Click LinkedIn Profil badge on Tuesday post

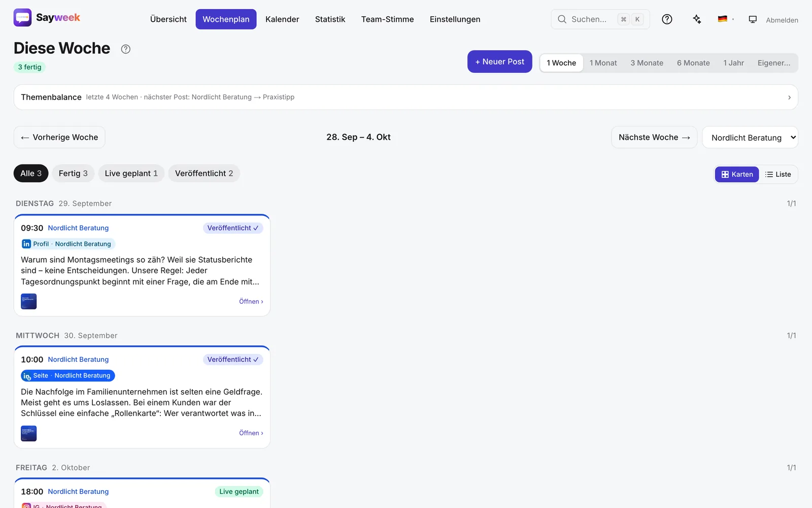coord(68,244)
